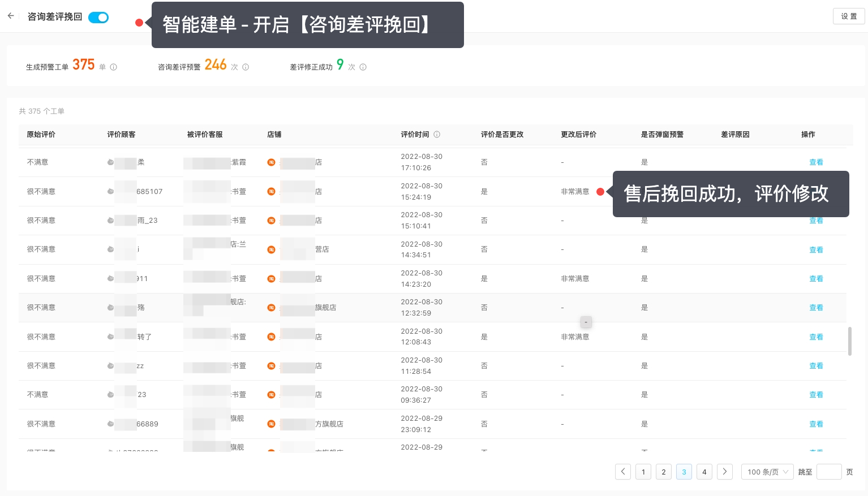Image resolution: width=868 pixels, height=496 pixels.
Task: Click the 跳至 page number input
Action: coord(829,472)
